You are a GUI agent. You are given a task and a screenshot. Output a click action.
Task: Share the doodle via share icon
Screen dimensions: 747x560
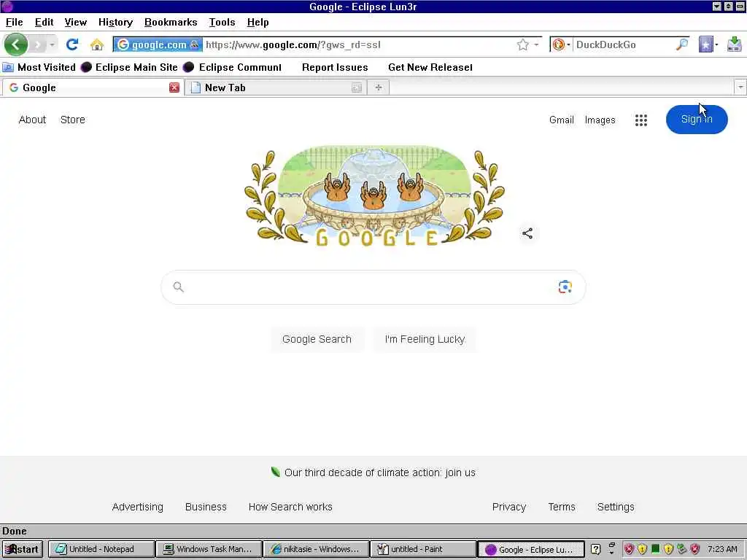point(527,233)
